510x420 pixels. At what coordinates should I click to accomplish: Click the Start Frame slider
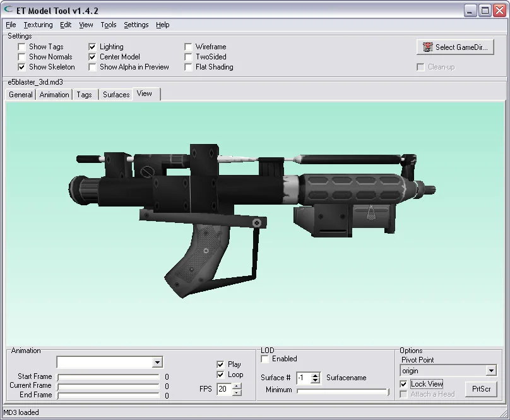(109, 377)
